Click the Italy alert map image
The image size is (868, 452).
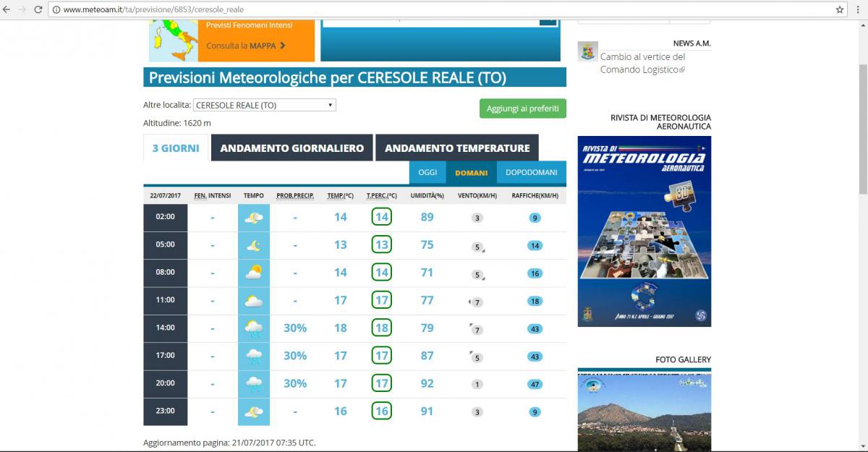(174, 40)
